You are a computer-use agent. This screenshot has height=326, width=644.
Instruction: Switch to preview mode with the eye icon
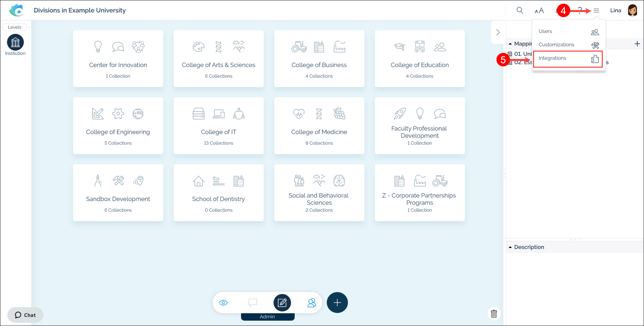[224, 303]
